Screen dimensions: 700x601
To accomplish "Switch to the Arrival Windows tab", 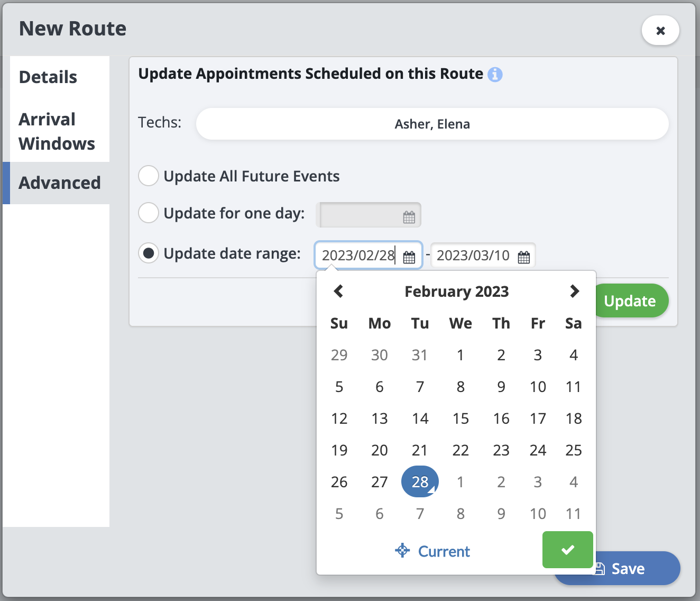I will (57, 131).
